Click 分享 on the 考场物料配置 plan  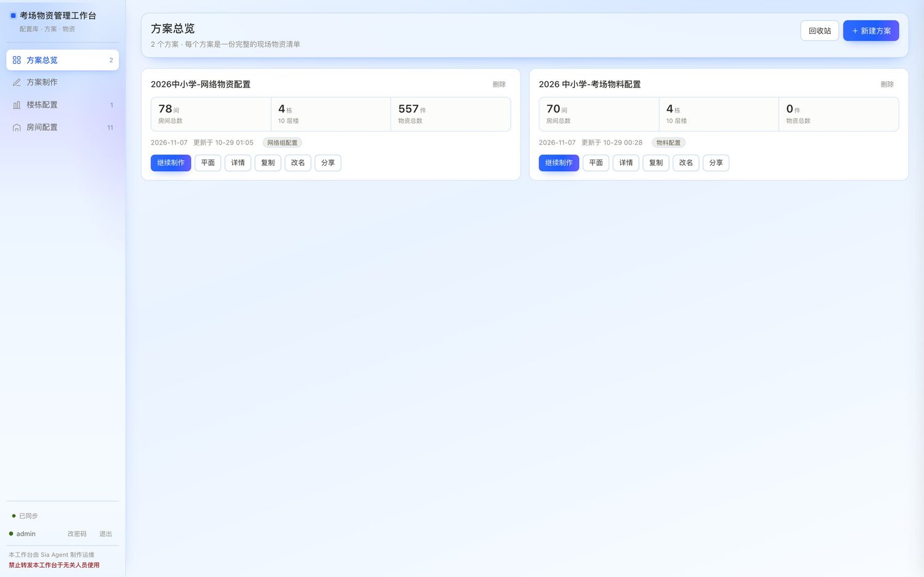716,163
